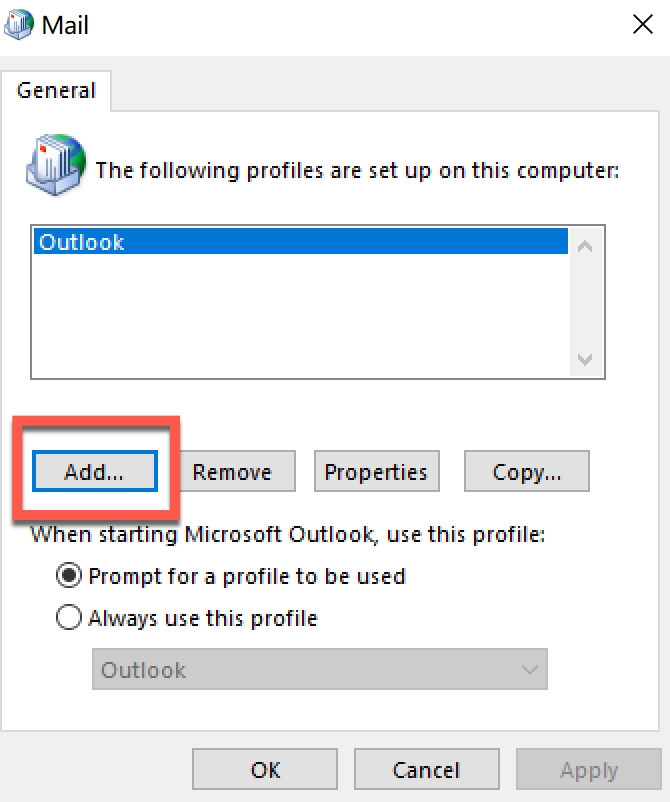Screen dimensions: 670x802
Task: Cancel the Mail dialog
Action: point(427,770)
